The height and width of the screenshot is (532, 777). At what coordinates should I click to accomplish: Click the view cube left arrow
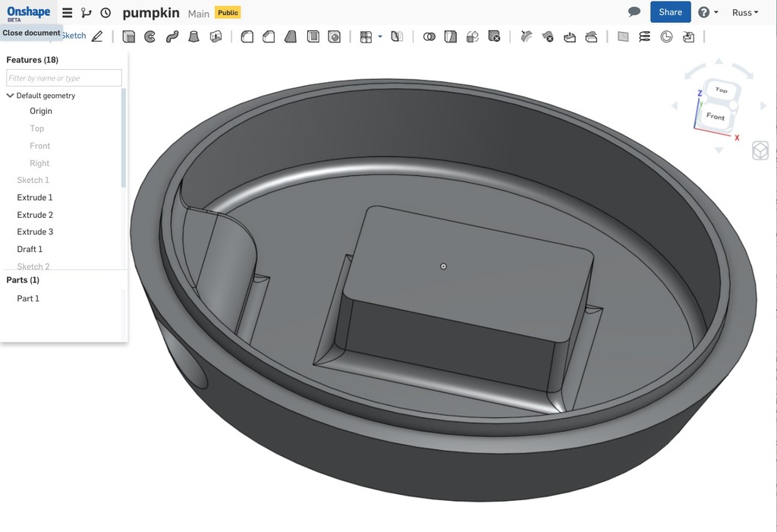[675, 105]
